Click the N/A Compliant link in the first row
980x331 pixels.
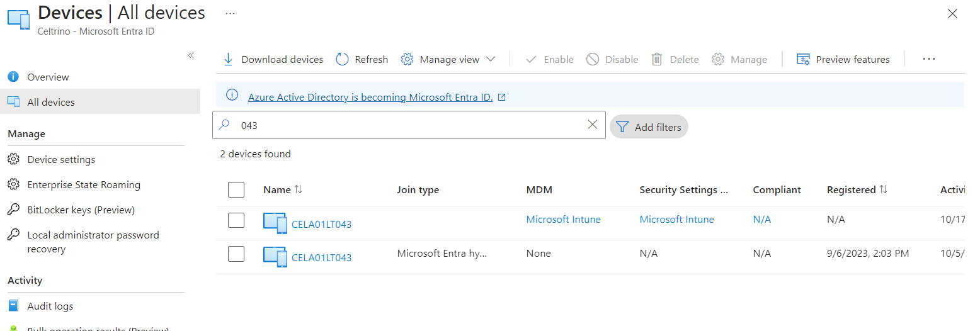pyautogui.click(x=761, y=220)
